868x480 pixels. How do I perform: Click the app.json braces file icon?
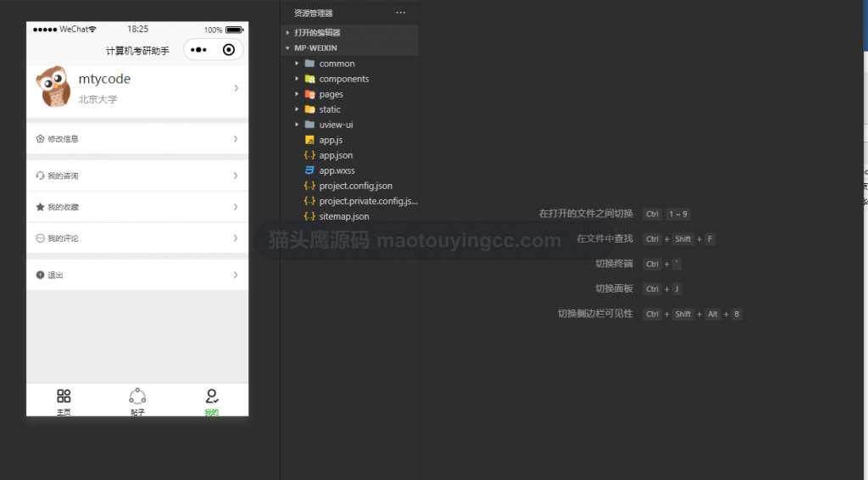310,155
